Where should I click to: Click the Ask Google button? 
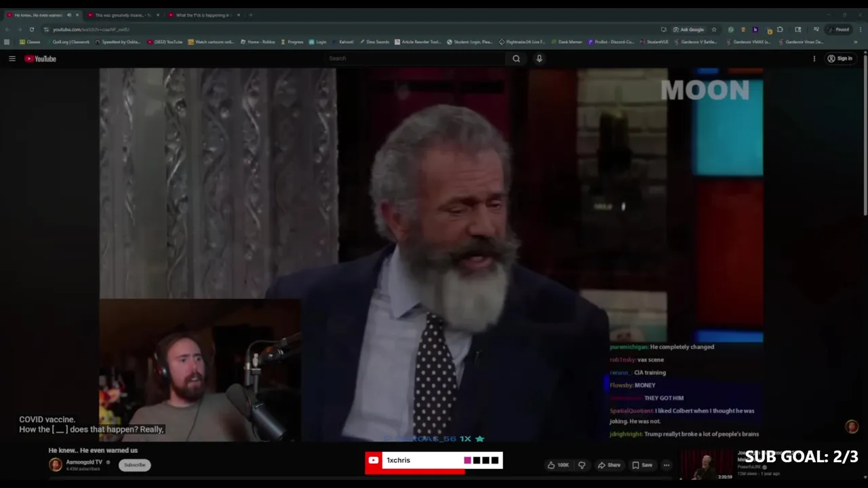tap(688, 30)
